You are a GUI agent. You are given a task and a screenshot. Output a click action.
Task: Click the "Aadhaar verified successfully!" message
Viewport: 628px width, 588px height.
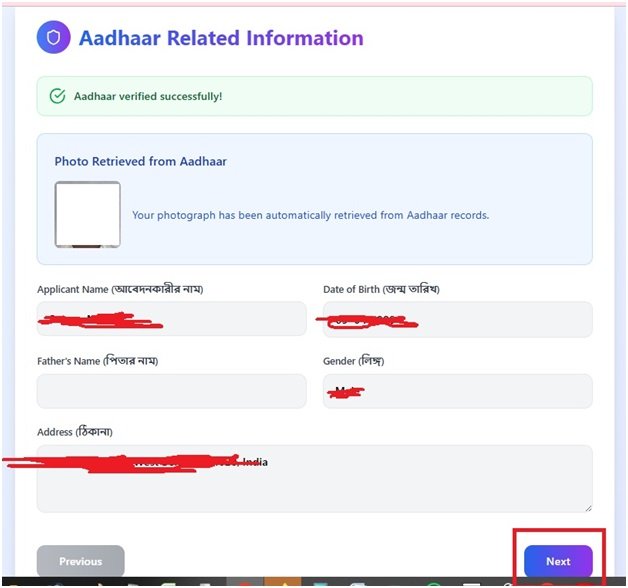click(148, 96)
